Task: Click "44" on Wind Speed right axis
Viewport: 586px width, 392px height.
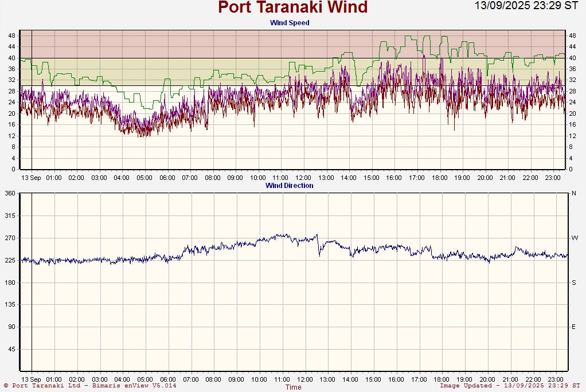Action: 572,47
